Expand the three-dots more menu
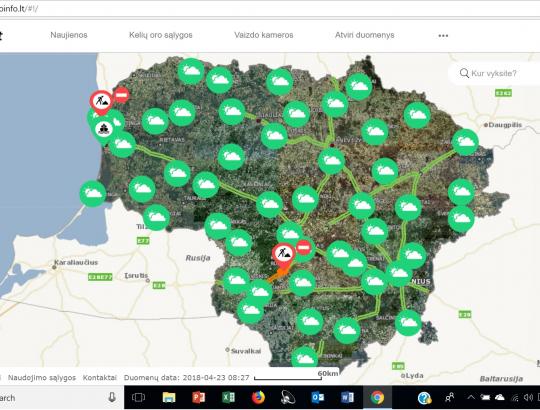 (x=443, y=35)
